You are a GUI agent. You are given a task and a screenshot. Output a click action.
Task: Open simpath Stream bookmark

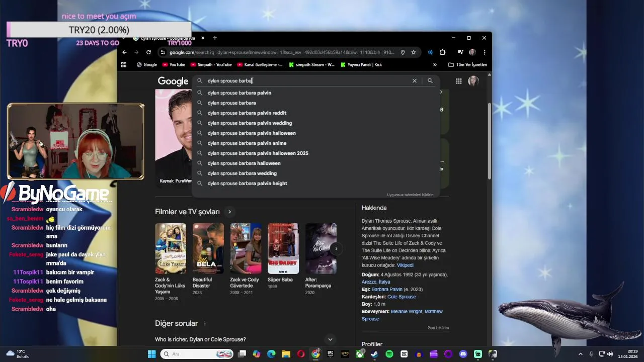pos(311,64)
